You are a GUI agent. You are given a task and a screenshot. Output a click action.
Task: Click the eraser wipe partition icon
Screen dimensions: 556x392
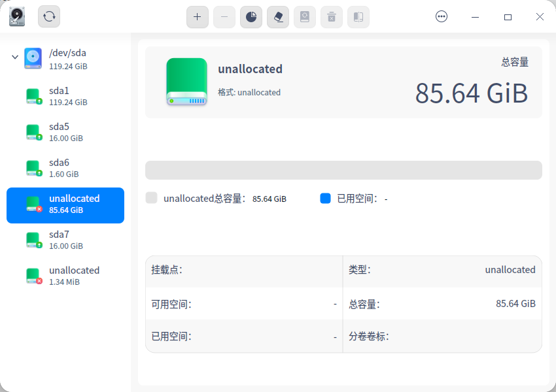coord(277,17)
